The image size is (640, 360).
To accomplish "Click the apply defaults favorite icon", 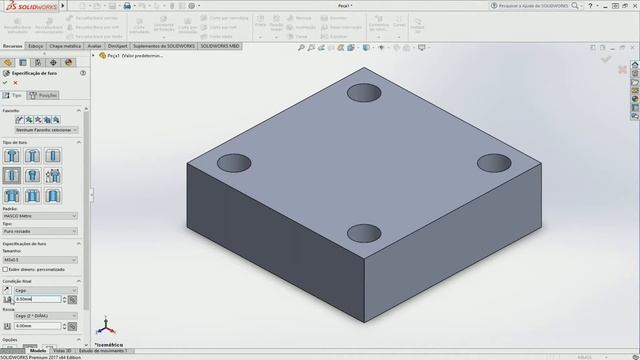I will coord(19,120).
